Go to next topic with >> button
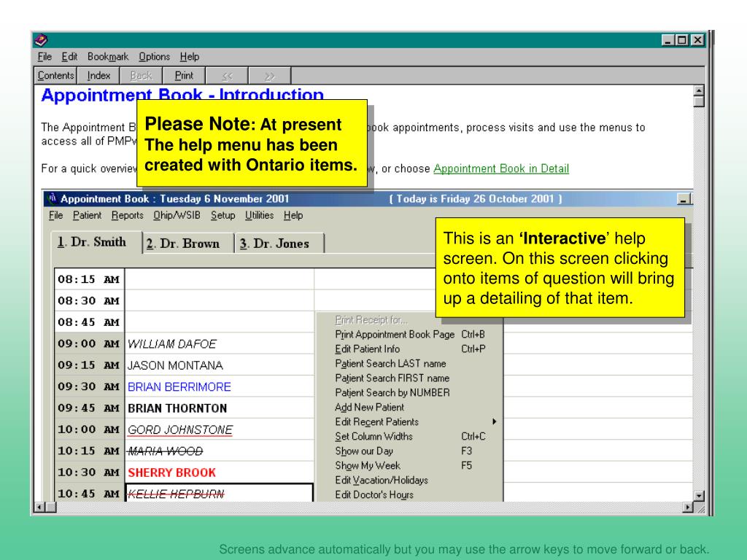 [270, 75]
